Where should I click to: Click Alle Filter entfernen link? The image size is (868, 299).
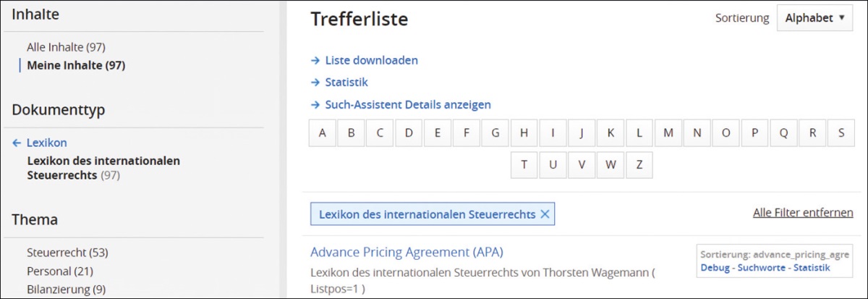[x=802, y=213]
